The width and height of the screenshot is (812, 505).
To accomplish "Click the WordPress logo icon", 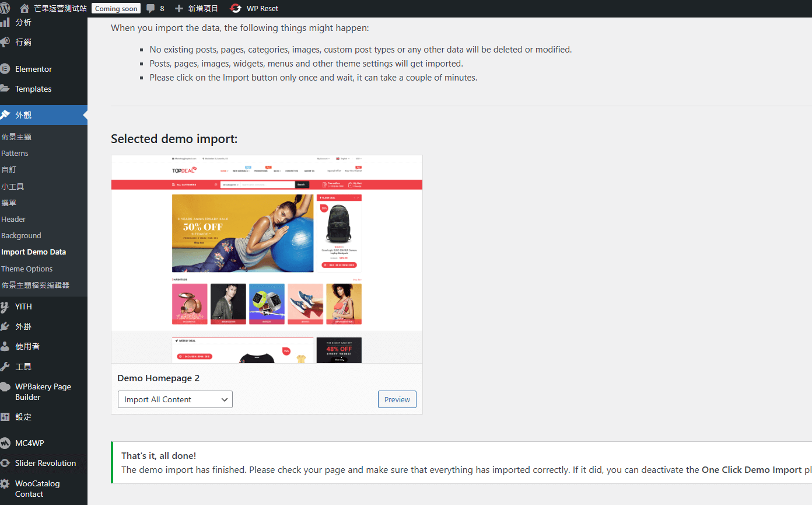I will point(5,8).
